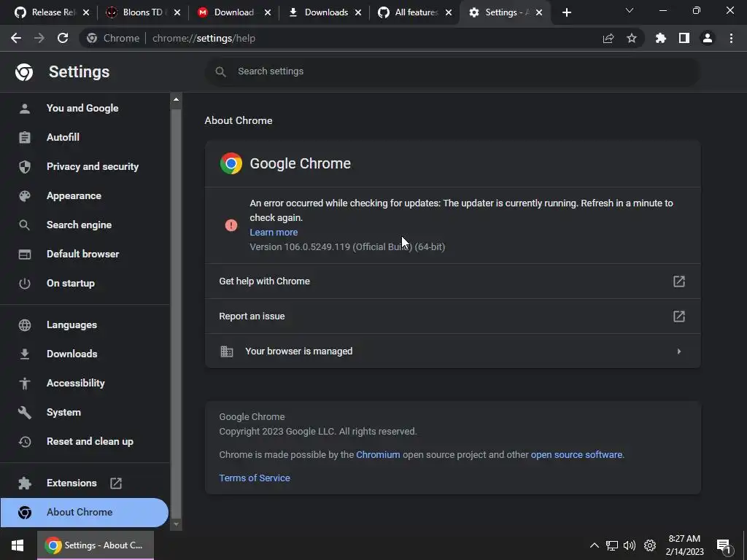Expand Your browser is managed arrow
747x560 pixels.
point(679,351)
